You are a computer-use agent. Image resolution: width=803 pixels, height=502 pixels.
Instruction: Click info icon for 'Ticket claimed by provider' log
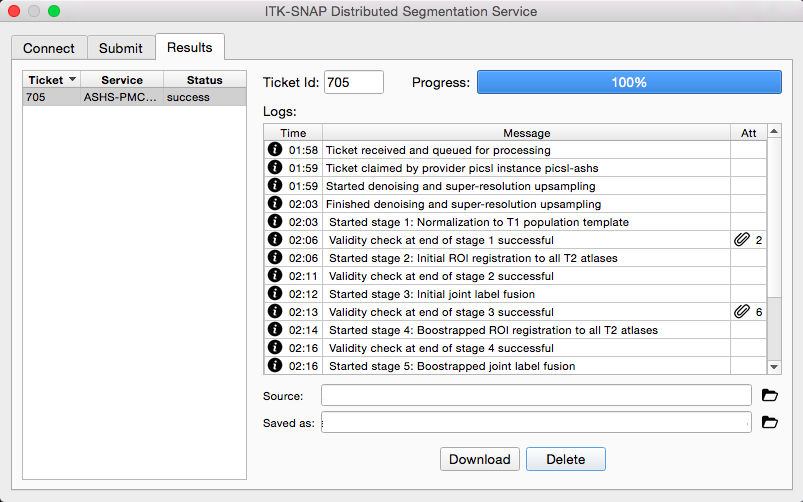pos(275,167)
